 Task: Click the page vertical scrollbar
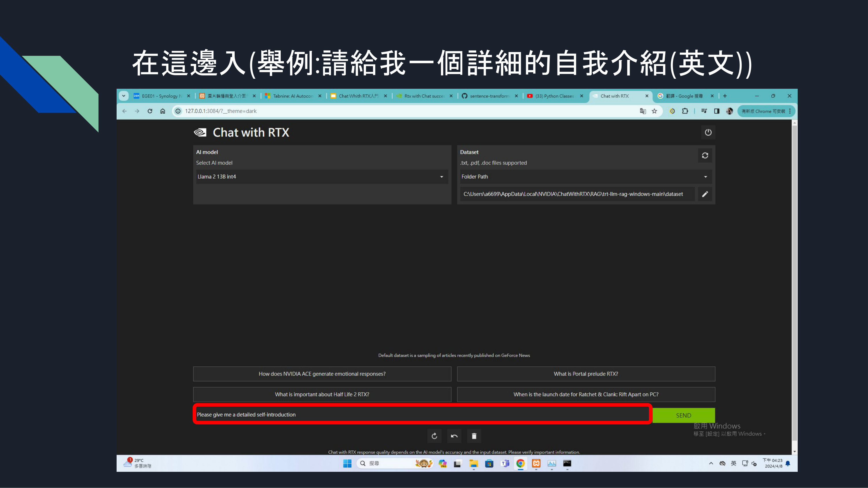click(x=794, y=283)
